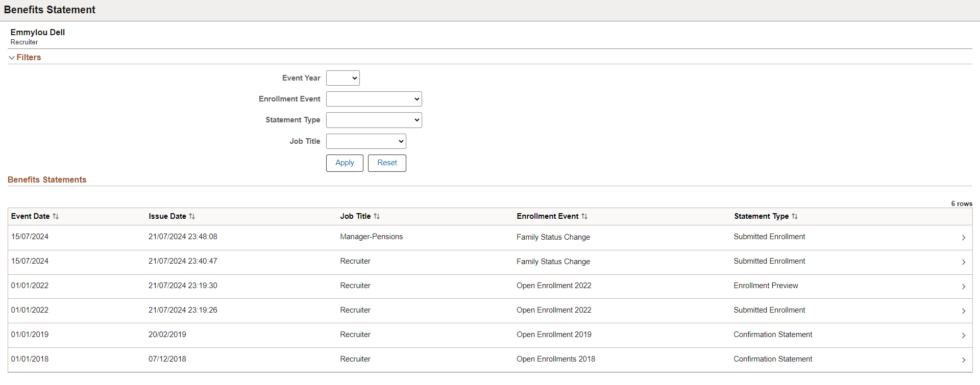Click the 6 rows count label
980x385 pixels.
point(962,203)
